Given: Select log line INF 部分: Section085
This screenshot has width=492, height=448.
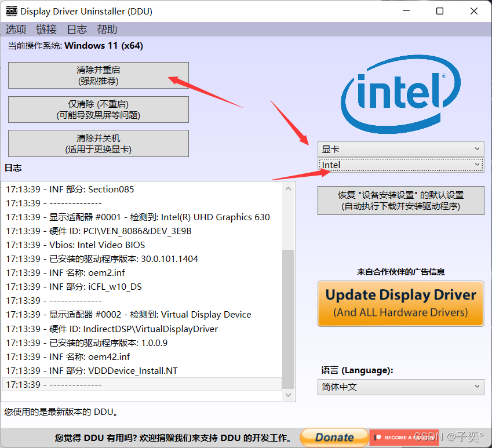Looking at the screenshot, I should [142, 189].
